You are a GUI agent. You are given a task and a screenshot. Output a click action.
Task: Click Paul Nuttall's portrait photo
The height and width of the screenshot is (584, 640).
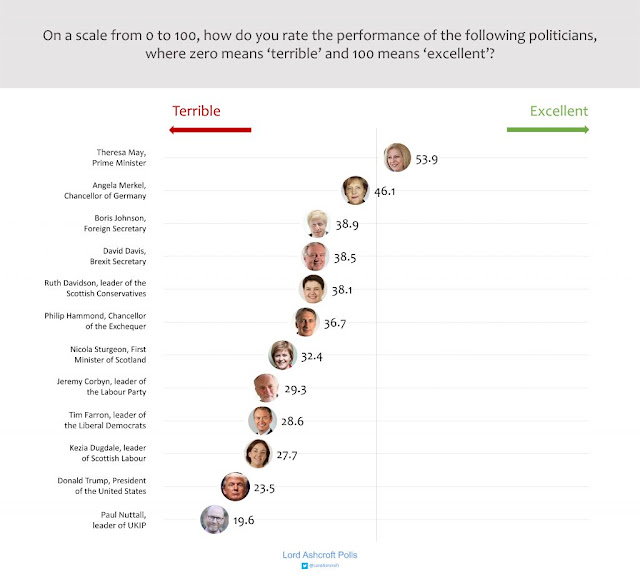click(x=213, y=520)
